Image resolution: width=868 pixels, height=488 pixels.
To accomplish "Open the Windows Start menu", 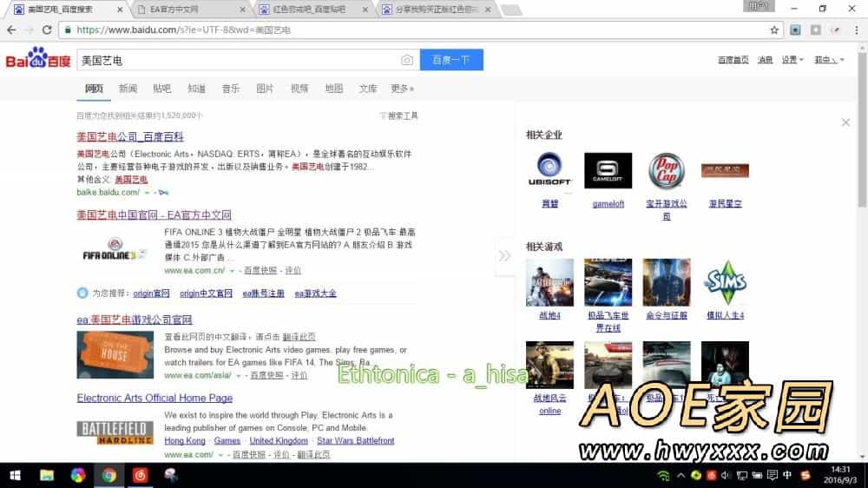I will click(15, 475).
